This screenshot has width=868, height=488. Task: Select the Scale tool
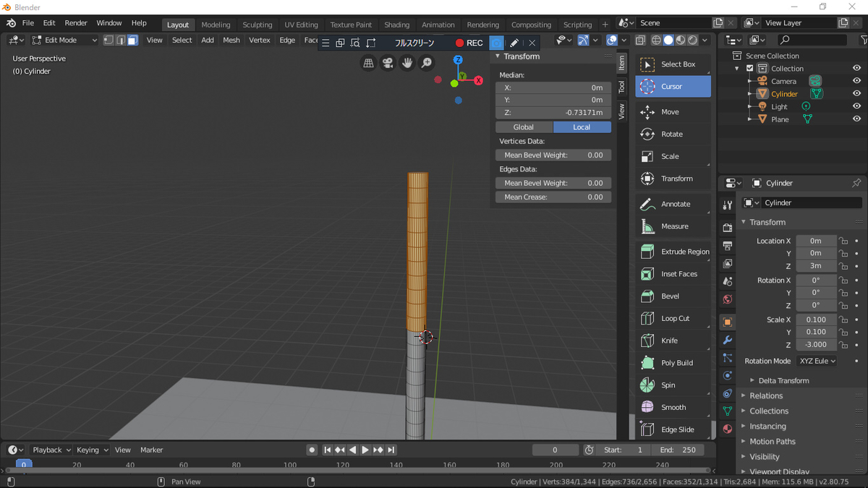[x=673, y=156]
